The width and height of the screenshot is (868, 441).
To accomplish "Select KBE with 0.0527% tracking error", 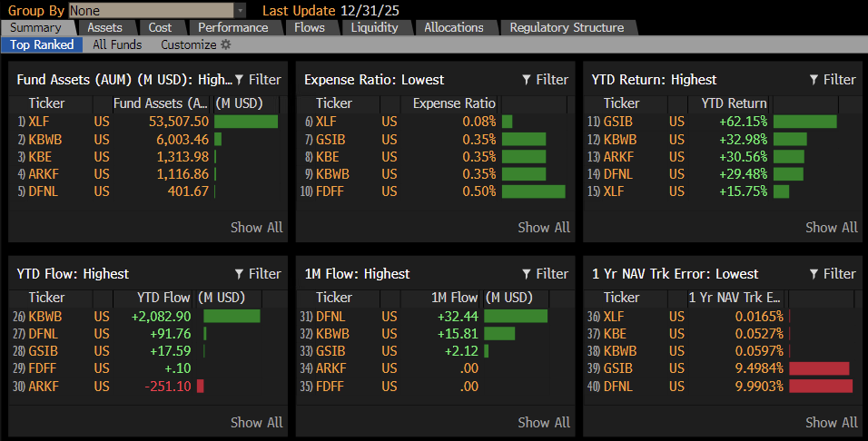I will tap(615, 334).
